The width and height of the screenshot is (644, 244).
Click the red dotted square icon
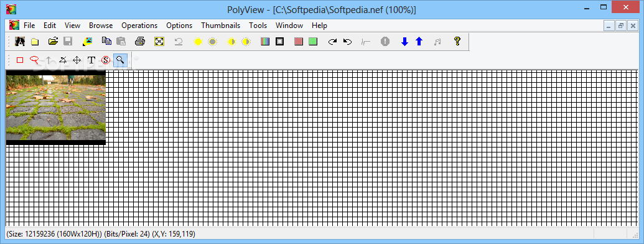click(299, 42)
